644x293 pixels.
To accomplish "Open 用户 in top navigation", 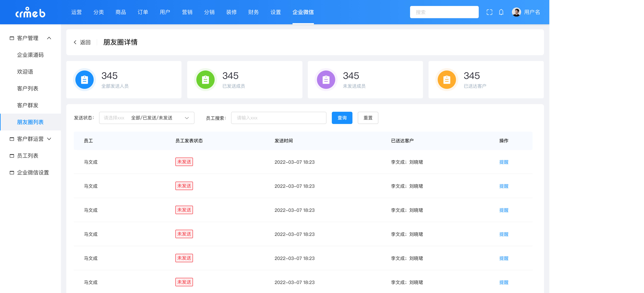I will [x=165, y=12].
